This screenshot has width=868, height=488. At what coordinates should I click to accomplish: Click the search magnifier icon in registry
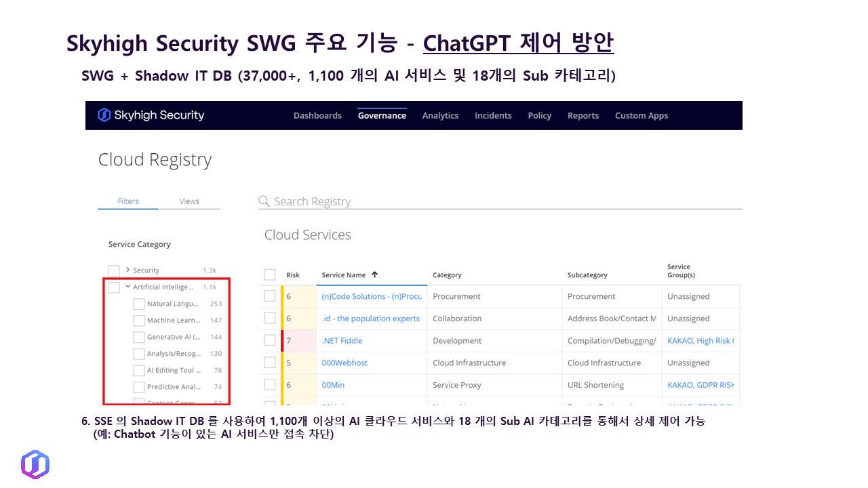(x=264, y=201)
